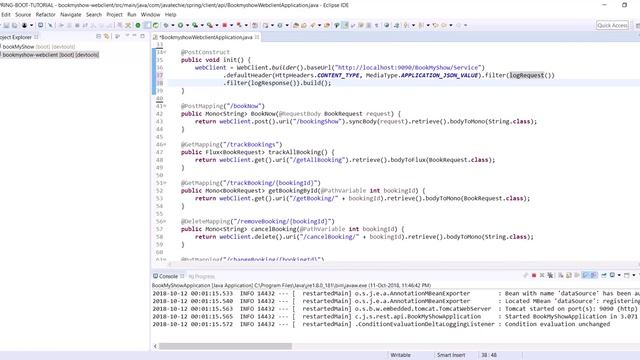Collapse the getBookingById fold at line 51

(165, 183)
